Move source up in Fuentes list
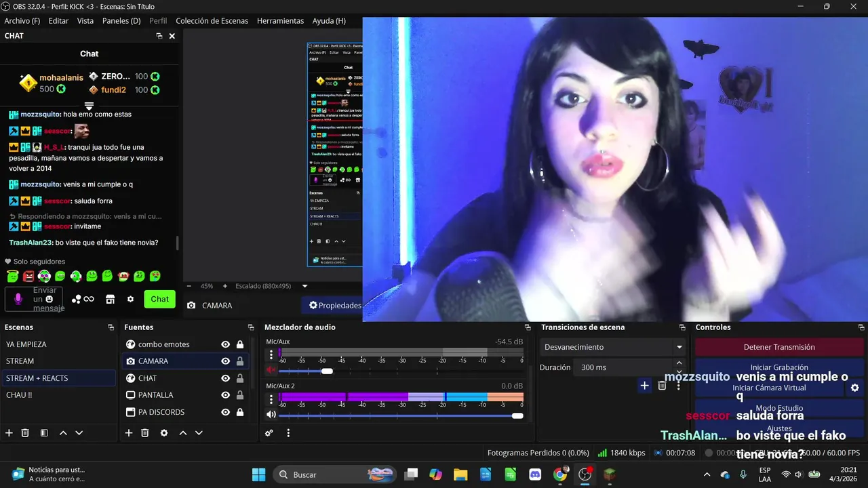The width and height of the screenshot is (868, 488). click(182, 433)
